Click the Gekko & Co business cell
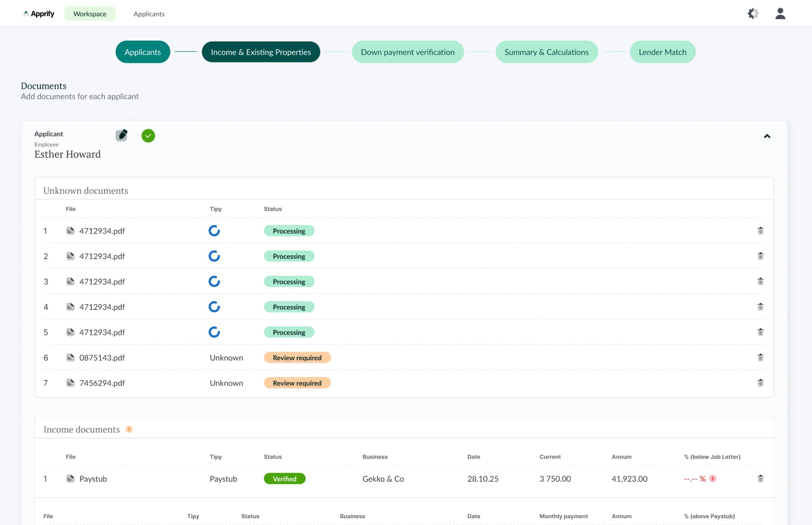812x525 pixels. click(383, 479)
